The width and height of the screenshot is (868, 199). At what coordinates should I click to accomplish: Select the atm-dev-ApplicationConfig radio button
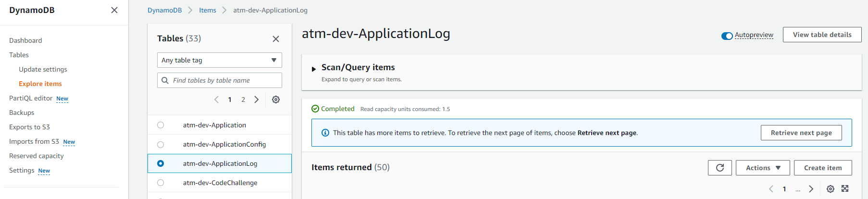161,144
